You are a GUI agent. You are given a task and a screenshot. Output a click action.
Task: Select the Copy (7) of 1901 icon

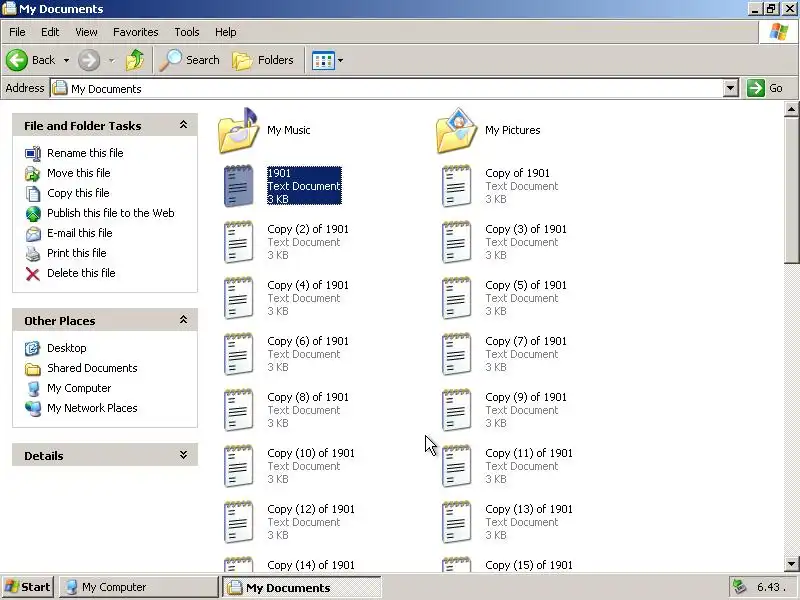click(456, 354)
